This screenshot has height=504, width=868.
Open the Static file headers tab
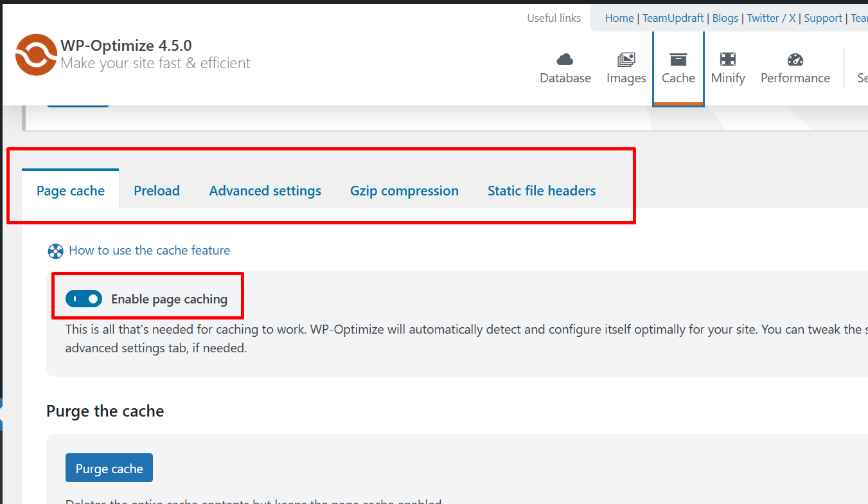542,191
